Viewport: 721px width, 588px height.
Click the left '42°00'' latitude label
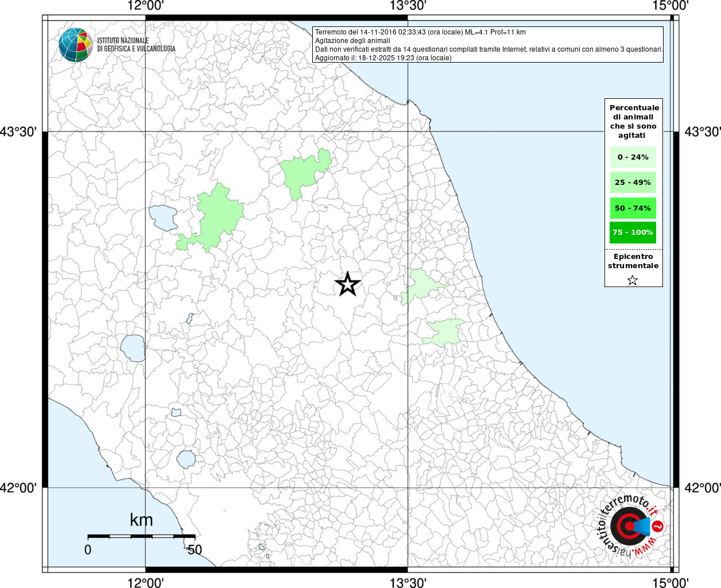(19, 488)
